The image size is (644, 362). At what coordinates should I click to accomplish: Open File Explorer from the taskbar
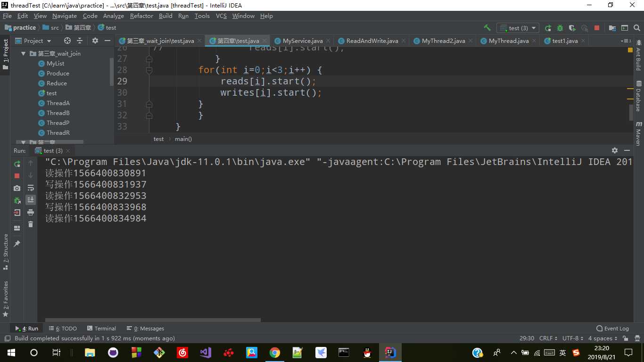tap(90, 353)
